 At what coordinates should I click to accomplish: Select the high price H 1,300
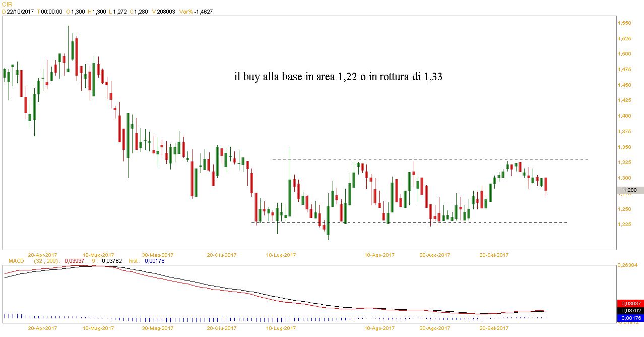click(x=96, y=11)
